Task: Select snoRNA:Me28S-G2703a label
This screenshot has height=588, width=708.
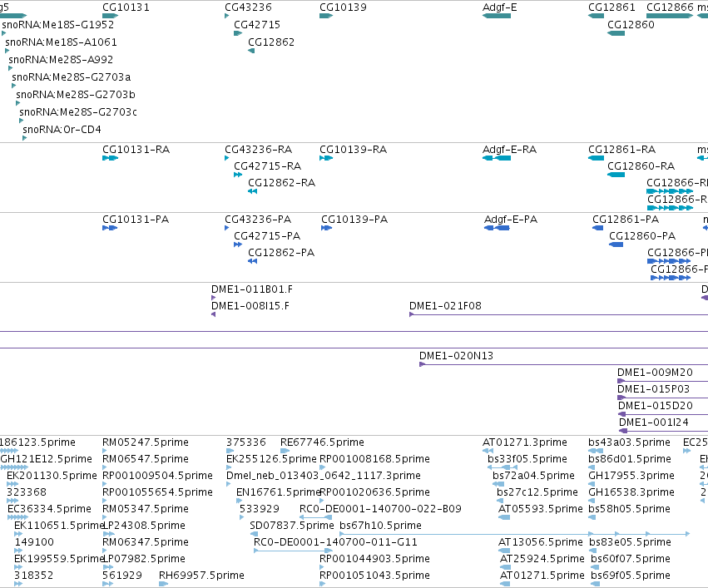Action: tap(72, 77)
